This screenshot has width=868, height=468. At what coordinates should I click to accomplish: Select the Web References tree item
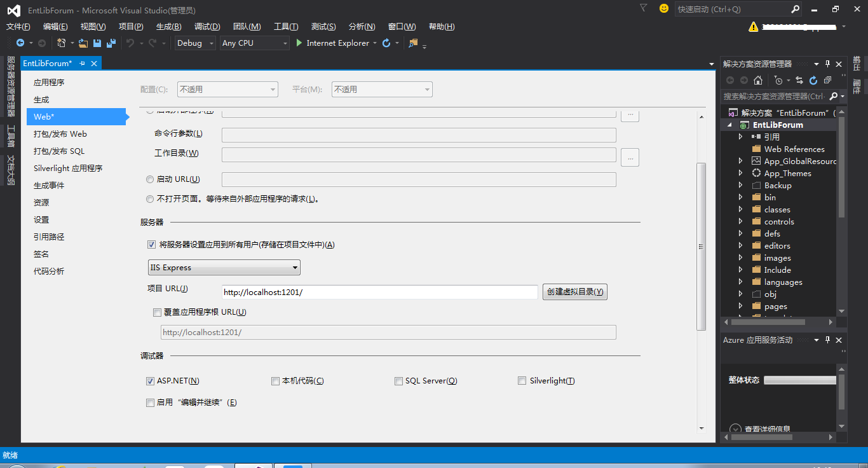pos(794,149)
